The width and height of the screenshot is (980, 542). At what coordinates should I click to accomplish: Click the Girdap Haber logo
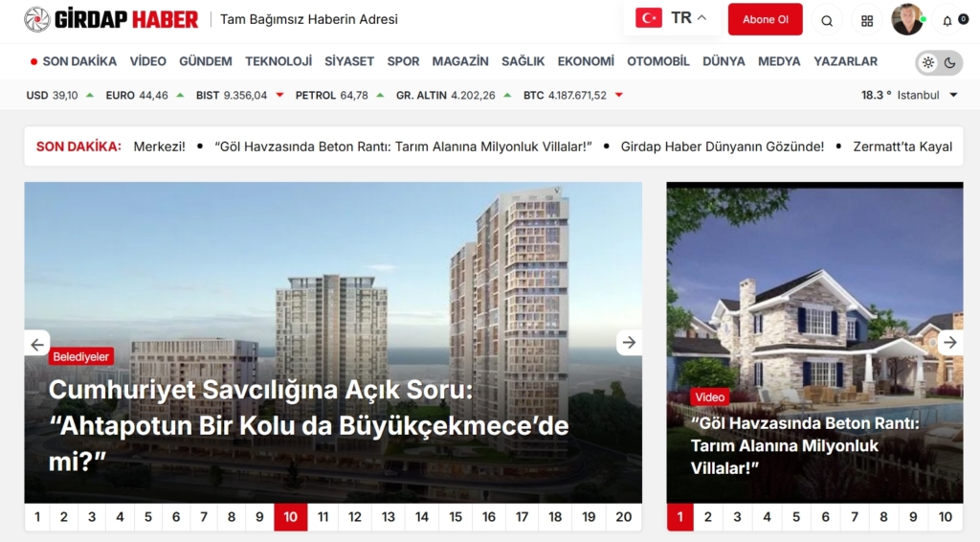coord(111,19)
